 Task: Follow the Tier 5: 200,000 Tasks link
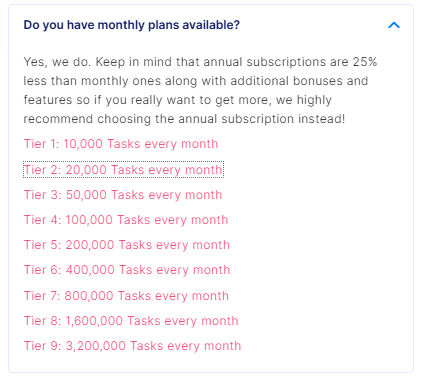(x=127, y=245)
